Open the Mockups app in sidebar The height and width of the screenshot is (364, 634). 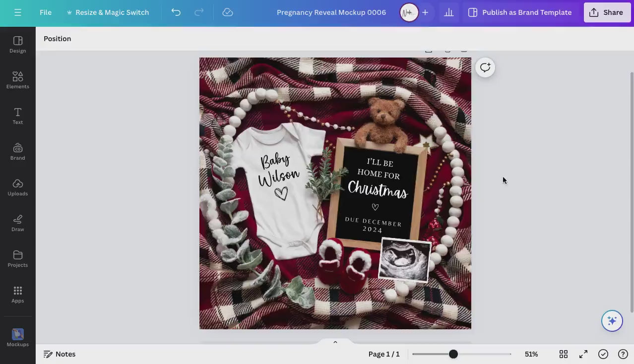[x=18, y=337]
